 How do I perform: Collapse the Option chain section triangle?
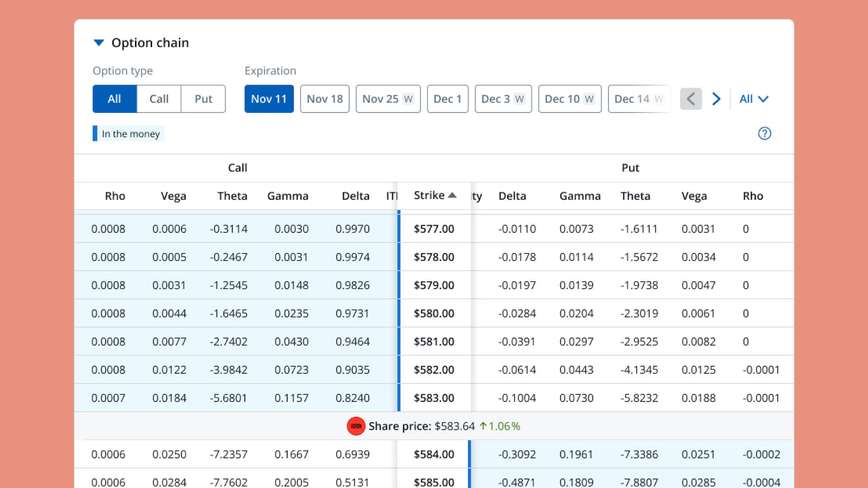(x=99, y=43)
